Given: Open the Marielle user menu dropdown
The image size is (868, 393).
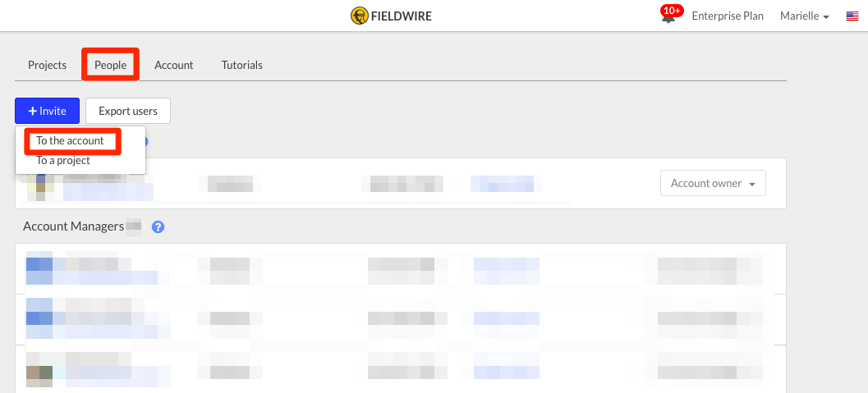Looking at the screenshot, I should tap(804, 16).
